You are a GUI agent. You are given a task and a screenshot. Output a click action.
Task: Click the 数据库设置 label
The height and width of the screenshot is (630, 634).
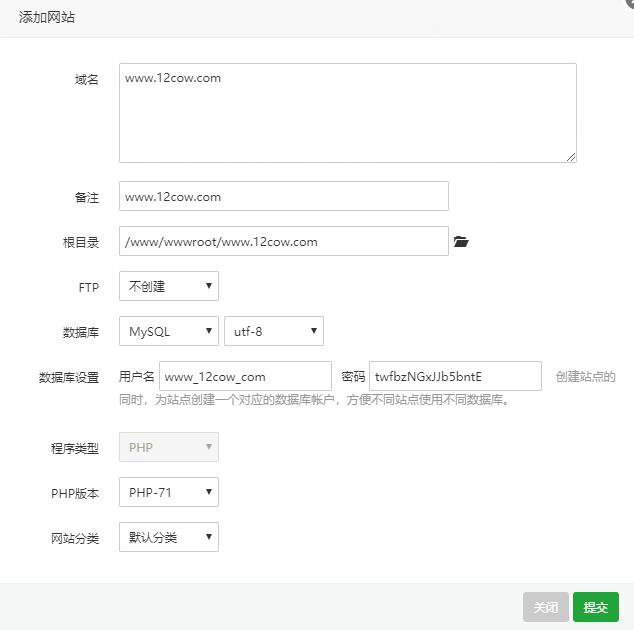[69, 377]
